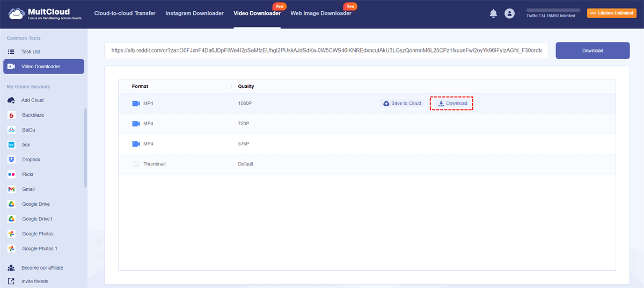
Task: Click the Google Drive1 icon
Action: pyautogui.click(x=11, y=219)
